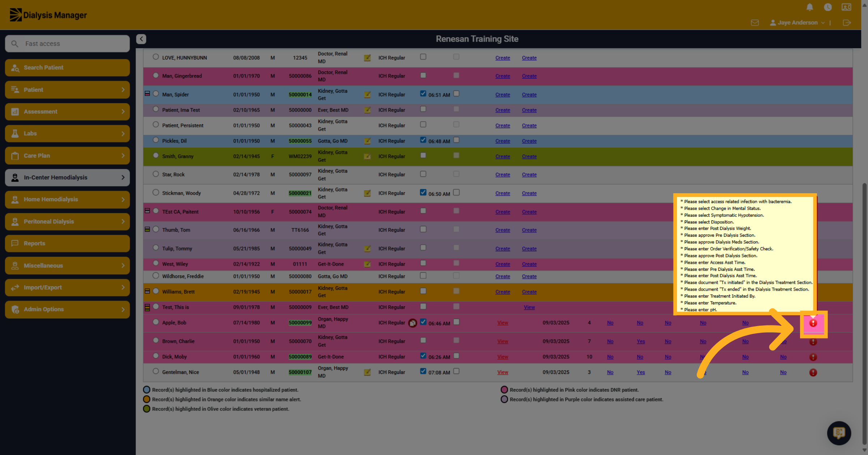Uncheck the 06:51 AM checkbox for Man, Spider

[423, 93]
